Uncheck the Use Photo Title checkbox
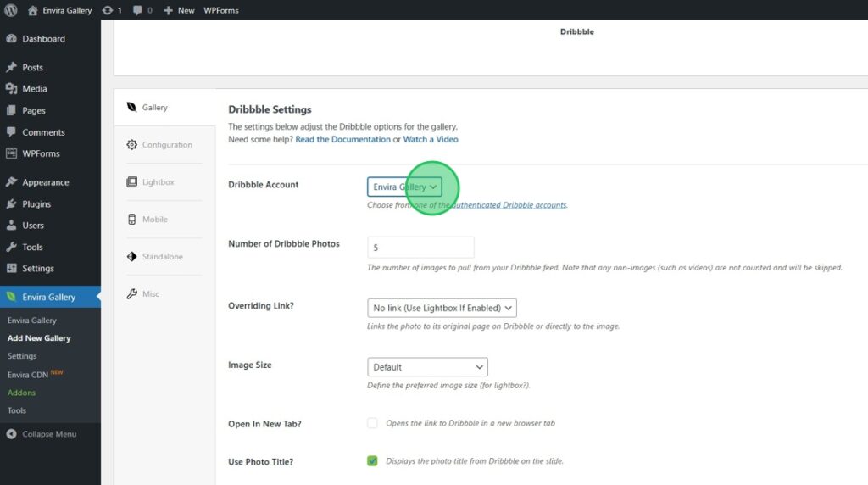This screenshot has height=485, width=868. [372, 461]
